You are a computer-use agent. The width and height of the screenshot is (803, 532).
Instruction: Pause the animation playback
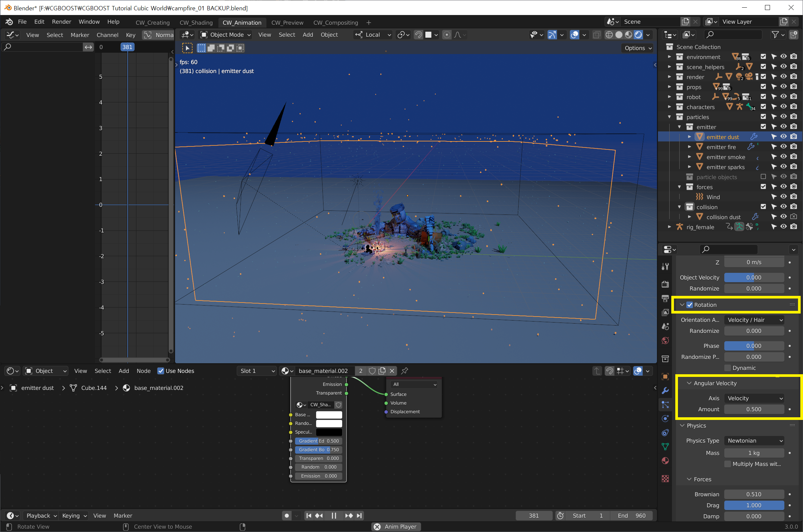(334, 515)
